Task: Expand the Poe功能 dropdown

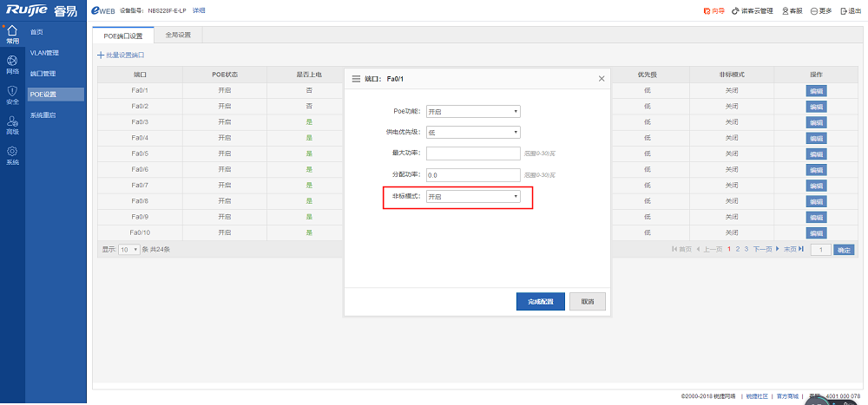Action: pyautogui.click(x=473, y=111)
